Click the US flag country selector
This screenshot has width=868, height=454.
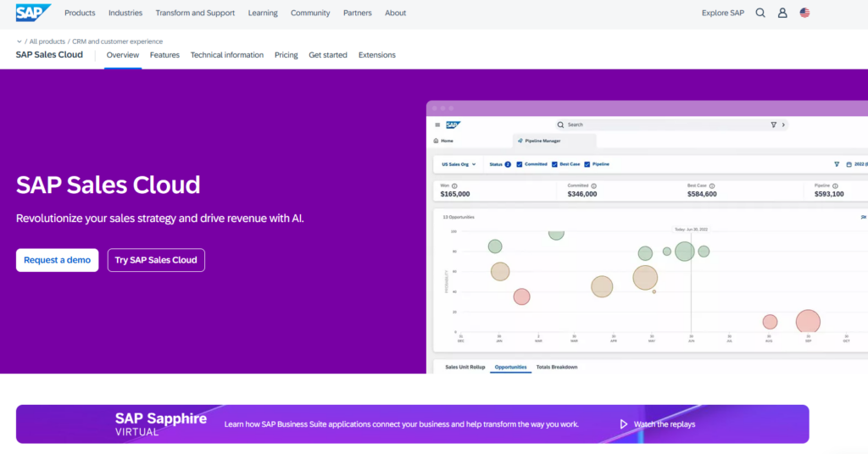[805, 13]
